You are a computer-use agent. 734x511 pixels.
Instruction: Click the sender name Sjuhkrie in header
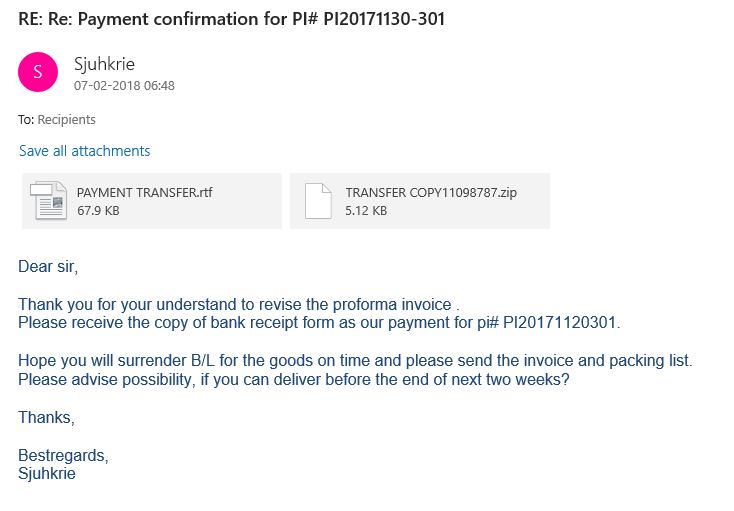[x=104, y=64]
